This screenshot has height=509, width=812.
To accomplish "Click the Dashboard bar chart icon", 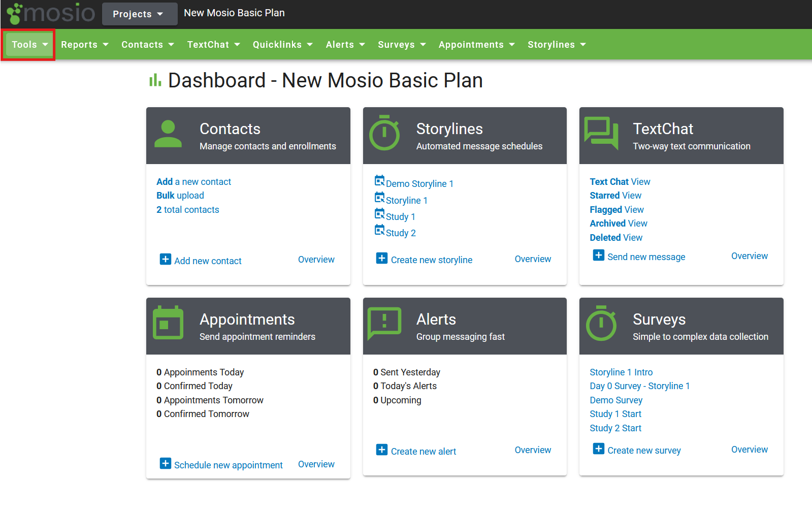I will (155, 80).
